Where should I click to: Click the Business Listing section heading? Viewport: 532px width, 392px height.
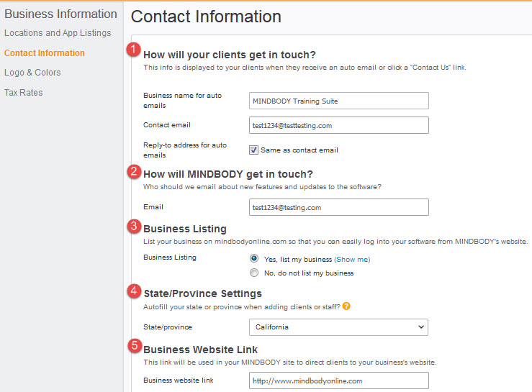185,229
